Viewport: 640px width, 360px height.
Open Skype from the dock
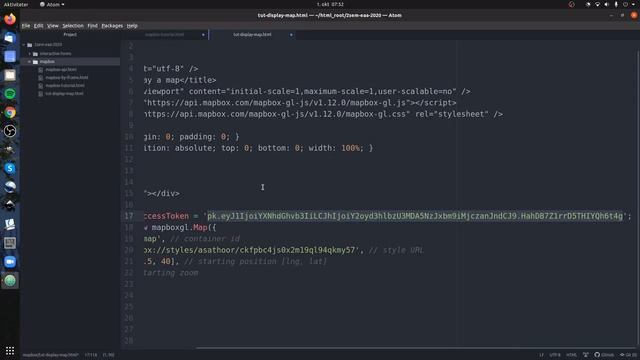pyautogui.click(x=10, y=168)
